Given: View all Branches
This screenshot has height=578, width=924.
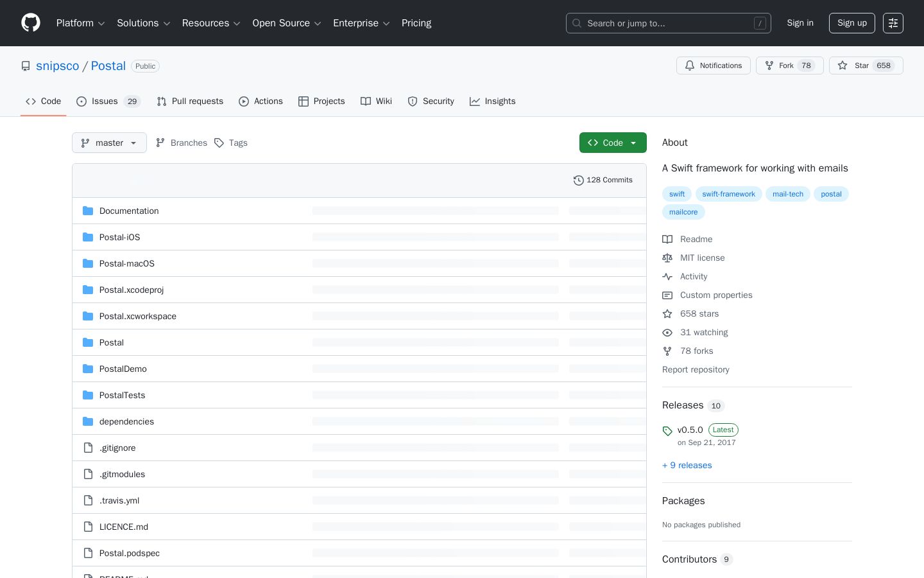Looking at the screenshot, I should pos(182,143).
